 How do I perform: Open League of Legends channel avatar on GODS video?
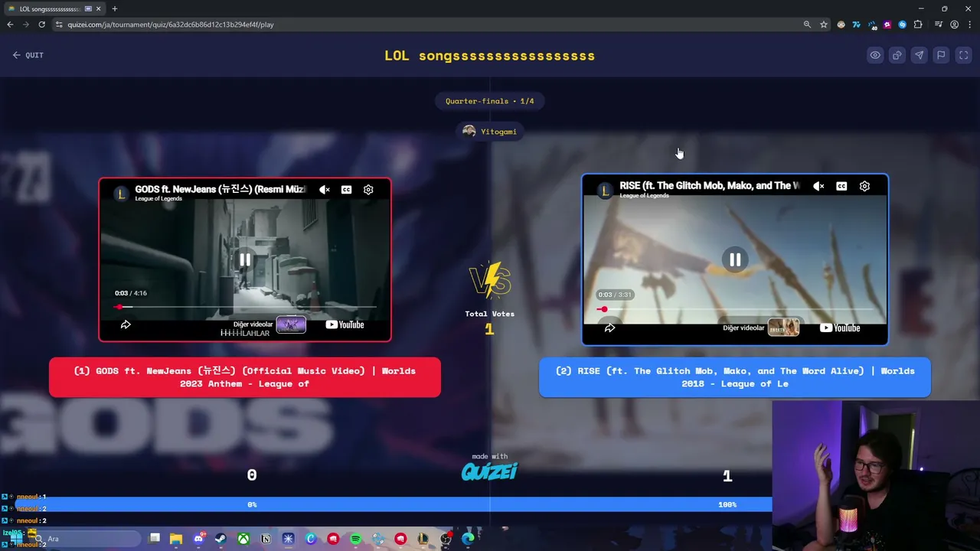pyautogui.click(x=121, y=194)
